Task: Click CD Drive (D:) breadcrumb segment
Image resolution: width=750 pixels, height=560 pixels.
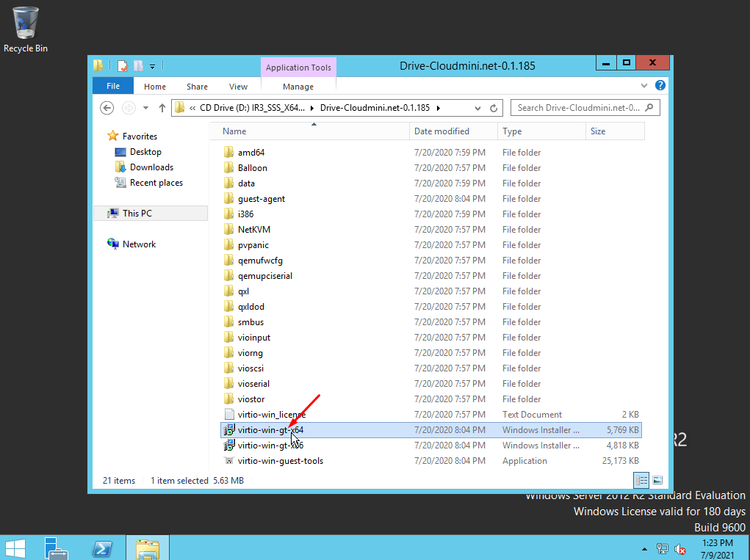Action: (x=252, y=108)
